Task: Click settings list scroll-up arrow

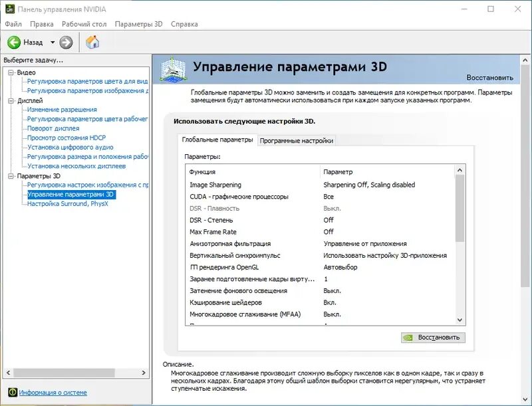Action: [x=460, y=171]
